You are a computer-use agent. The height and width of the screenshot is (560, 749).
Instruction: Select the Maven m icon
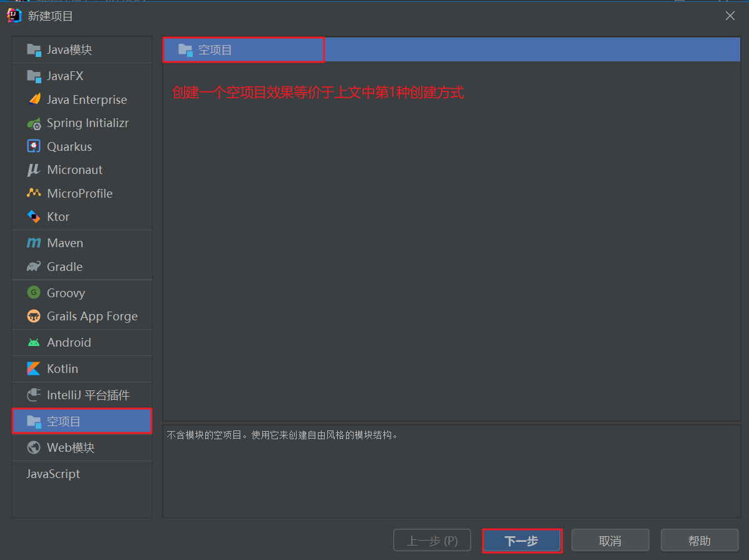(x=34, y=243)
